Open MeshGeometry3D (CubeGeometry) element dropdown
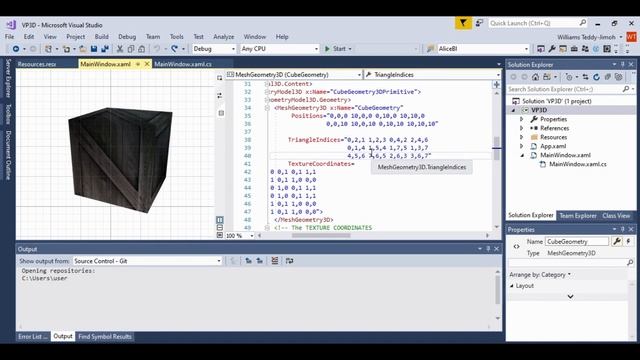Viewport: 640px width, 360px height. point(294,75)
